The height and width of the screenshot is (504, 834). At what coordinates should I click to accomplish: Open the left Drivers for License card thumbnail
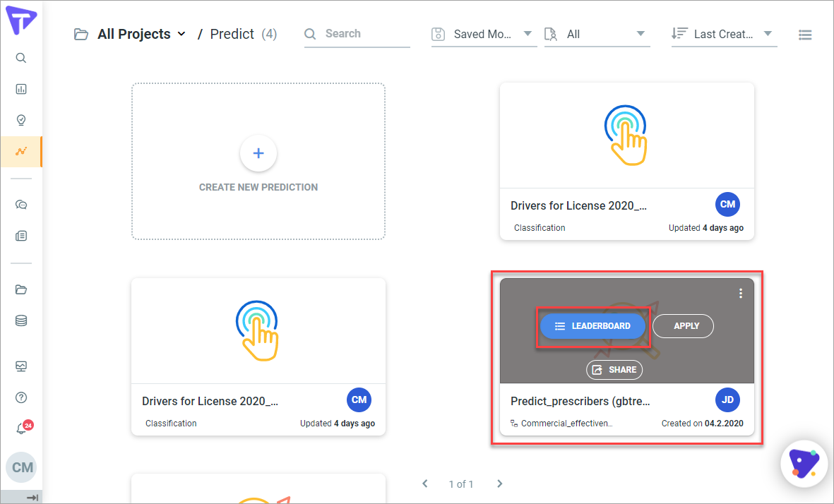point(258,330)
